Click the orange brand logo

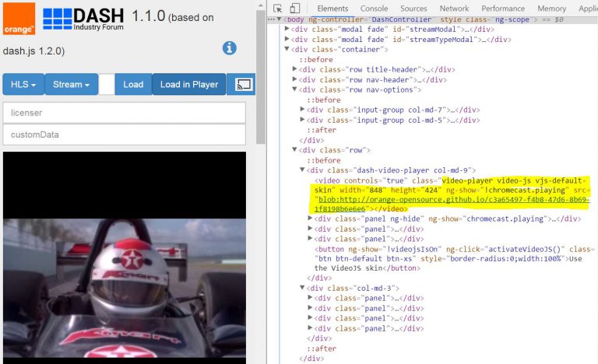point(19,19)
